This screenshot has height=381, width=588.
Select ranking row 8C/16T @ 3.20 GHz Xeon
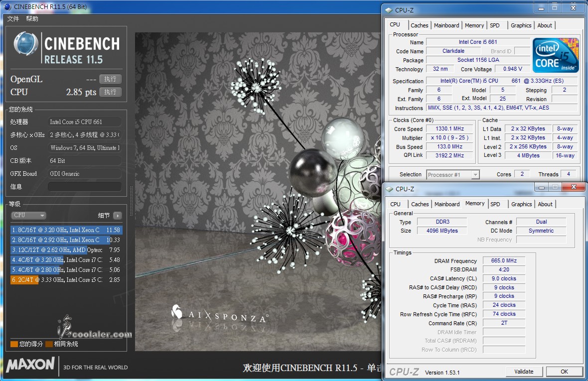pos(66,230)
